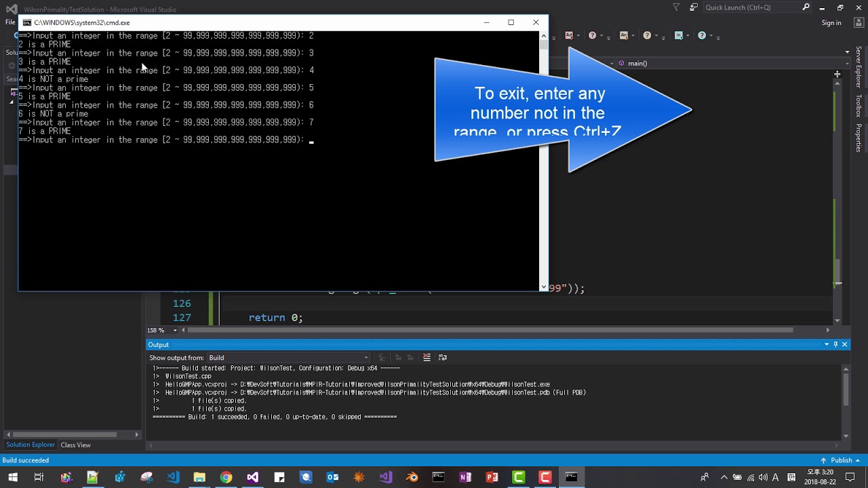Open the Action Center notifications icon
868x488 pixels.
pos(850,477)
